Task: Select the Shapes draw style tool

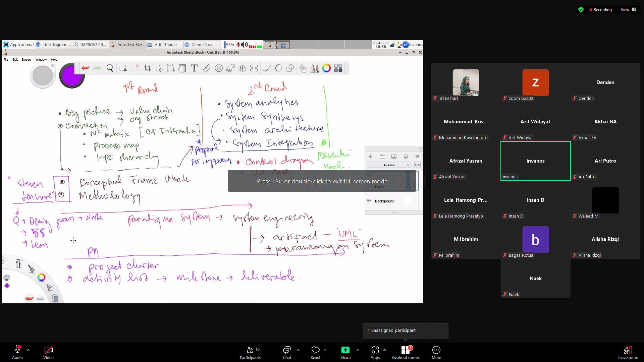Action: coord(290,68)
